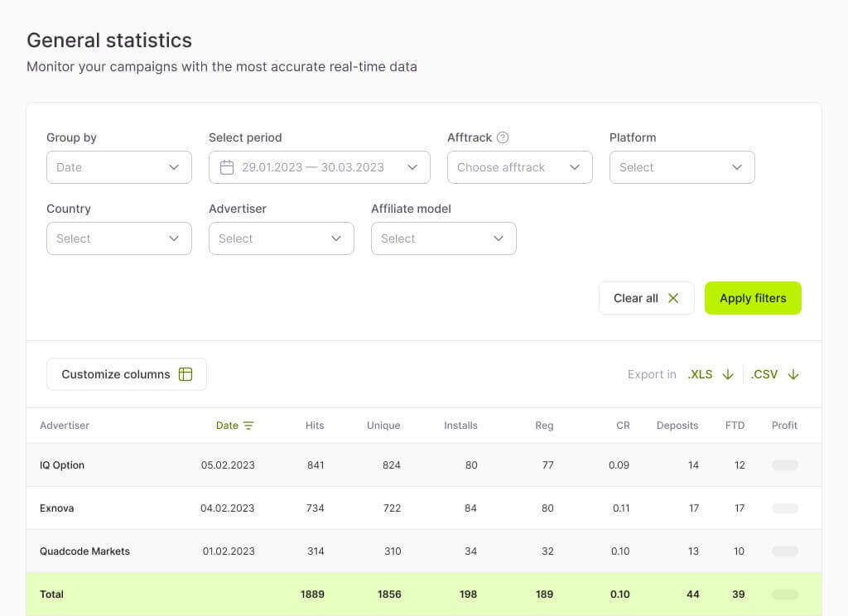Viewport: 848px width, 616px height.
Task: Export statistics as .XLS
Action: (x=700, y=374)
